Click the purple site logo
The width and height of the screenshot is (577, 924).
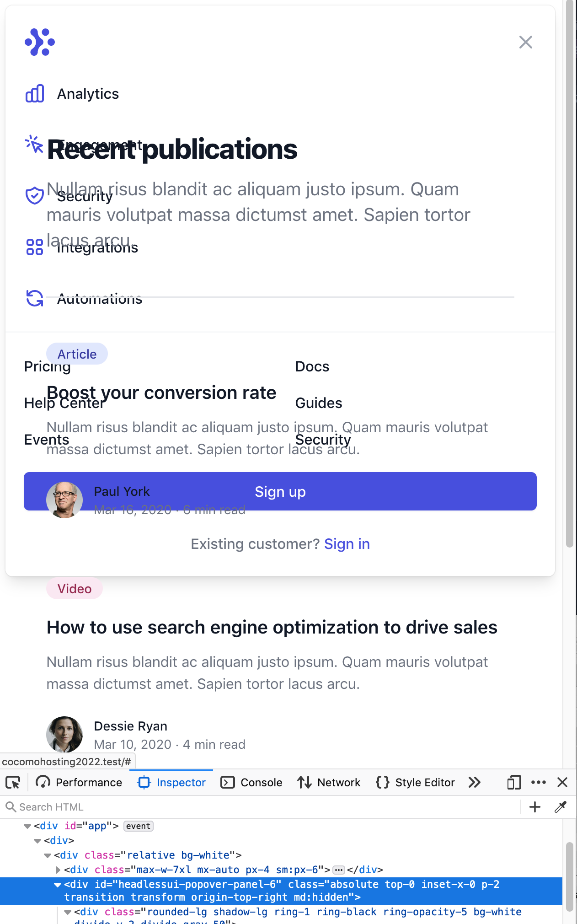(40, 42)
